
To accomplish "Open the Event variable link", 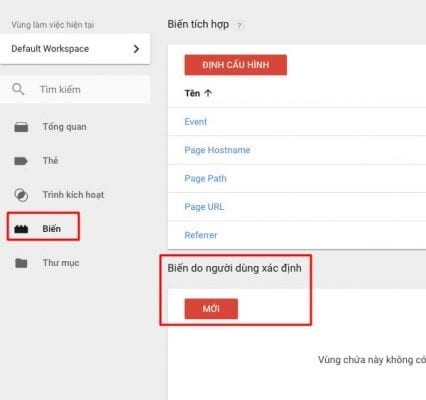I will (x=196, y=122).
